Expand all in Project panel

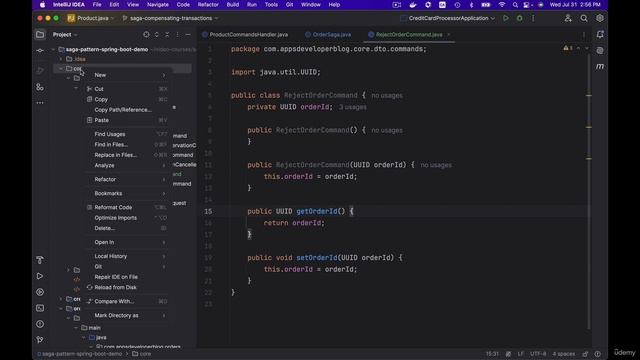tap(157, 35)
